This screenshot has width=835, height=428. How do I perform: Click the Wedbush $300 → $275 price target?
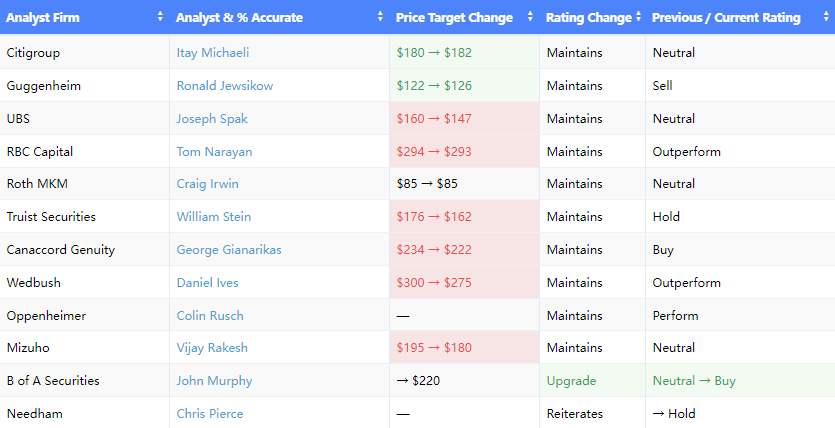point(435,283)
